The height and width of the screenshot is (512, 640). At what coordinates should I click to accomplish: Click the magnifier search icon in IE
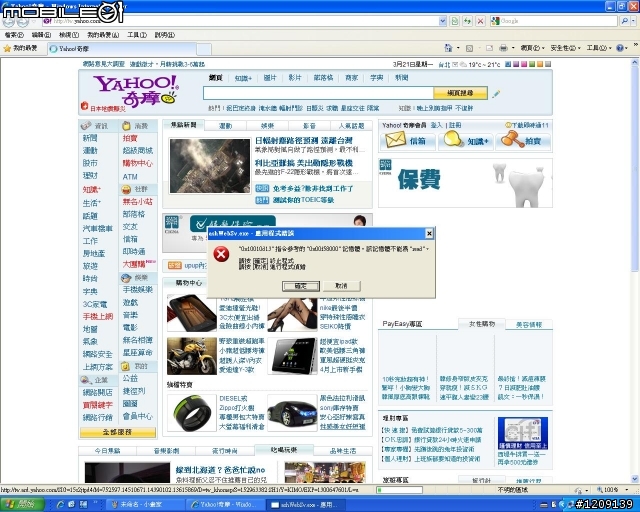pos(624,21)
